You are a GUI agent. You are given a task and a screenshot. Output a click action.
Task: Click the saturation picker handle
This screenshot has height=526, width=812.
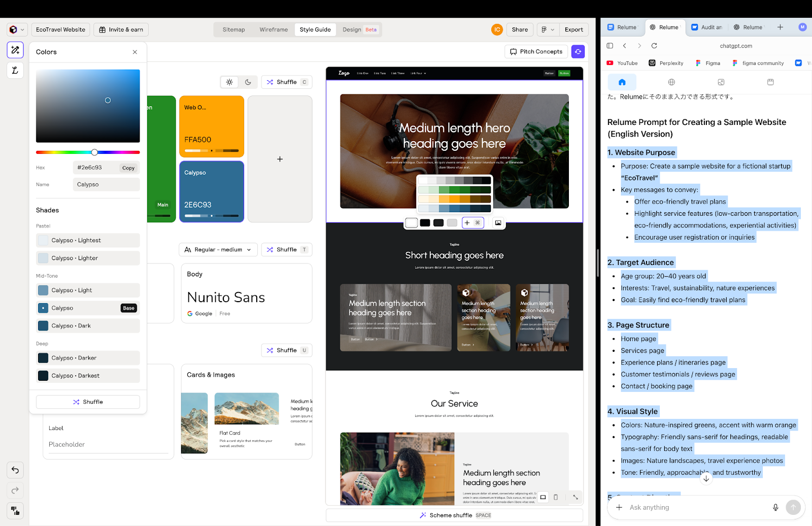[108, 100]
